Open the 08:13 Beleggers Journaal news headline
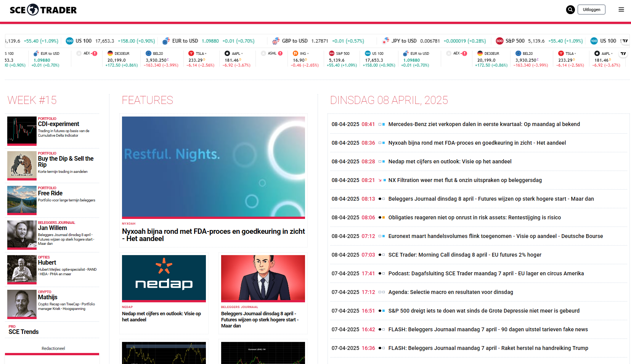Viewport: 631px width, 364px height. click(x=491, y=199)
